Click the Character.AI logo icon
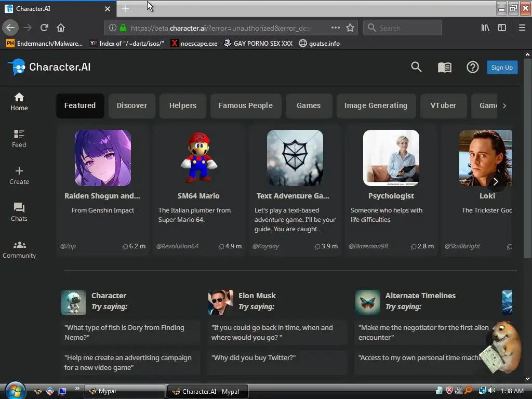This screenshot has height=399, width=532. coord(17,67)
